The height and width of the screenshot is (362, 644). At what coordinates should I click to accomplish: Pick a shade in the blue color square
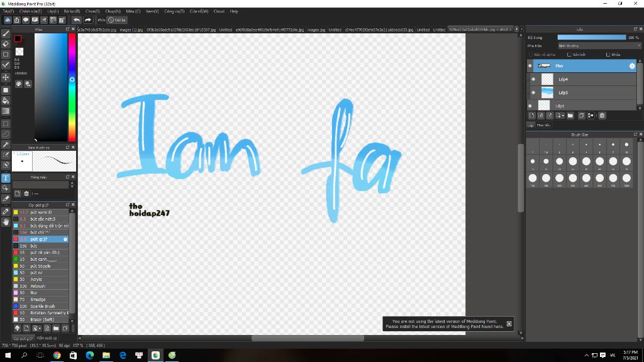50,87
